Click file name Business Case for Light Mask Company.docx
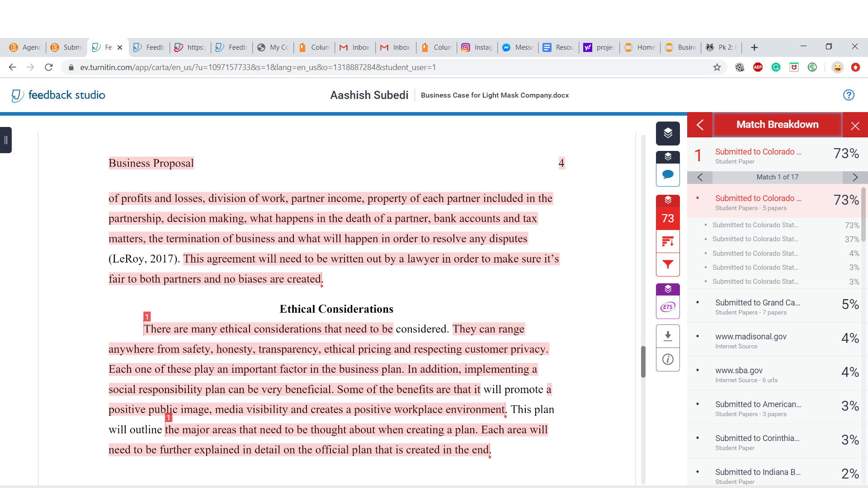 coord(495,95)
